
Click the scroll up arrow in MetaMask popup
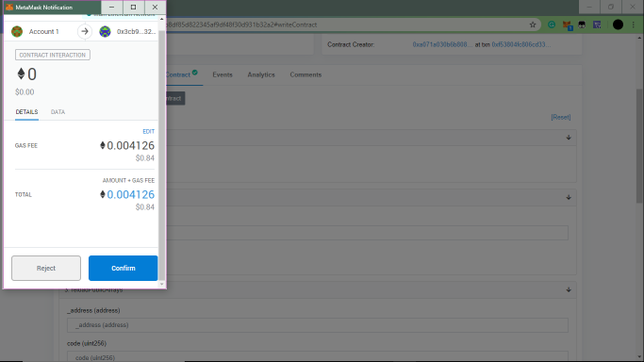162,19
